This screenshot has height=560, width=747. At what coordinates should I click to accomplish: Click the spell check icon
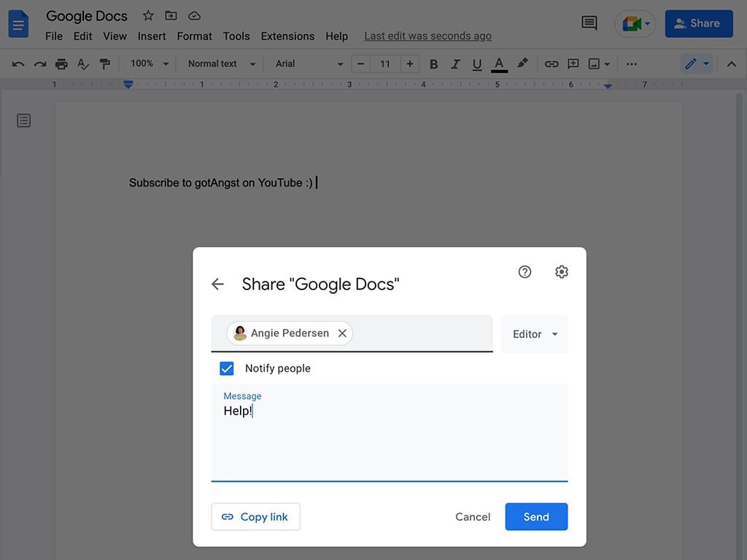pyautogui.click(x=83, y=64)
